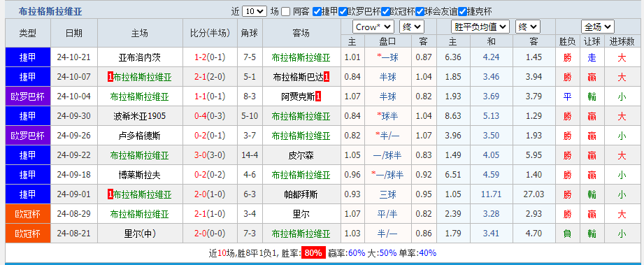Click the 日期 column header

(x=74, y=33)
